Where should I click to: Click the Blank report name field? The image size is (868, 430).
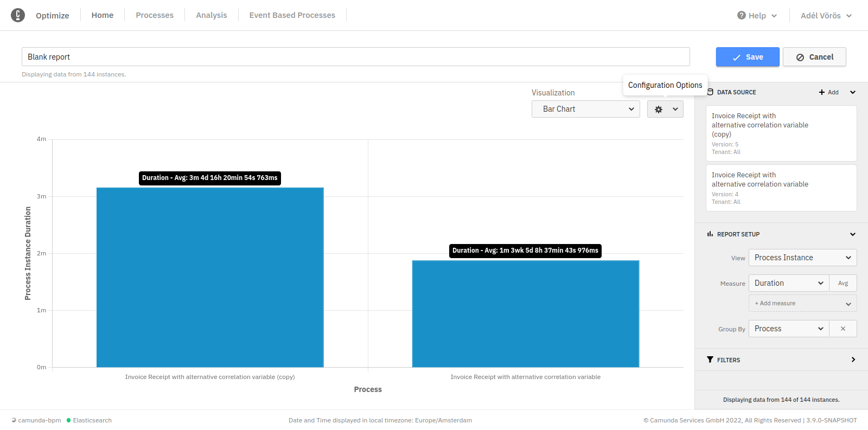(x=355, y=57)
